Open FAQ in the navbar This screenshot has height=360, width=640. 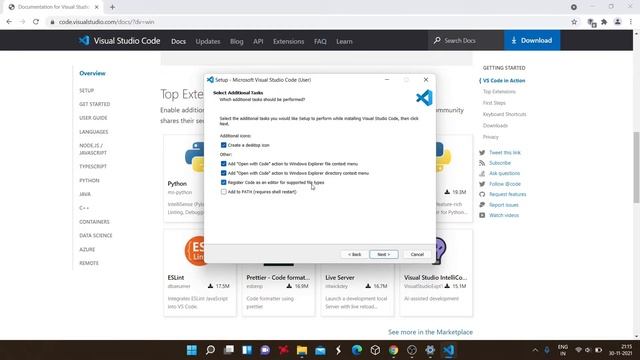pyautogui.click(x=320, y=41)
